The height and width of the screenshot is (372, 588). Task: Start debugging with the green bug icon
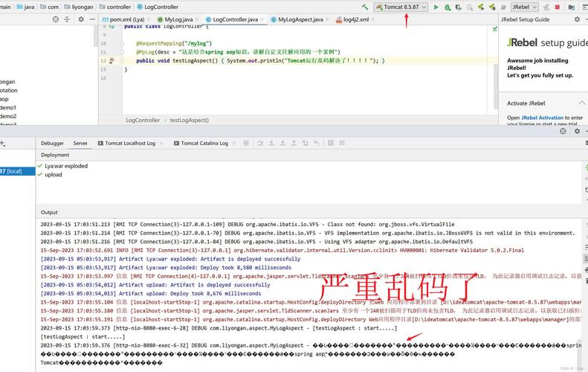click(448, 7)
